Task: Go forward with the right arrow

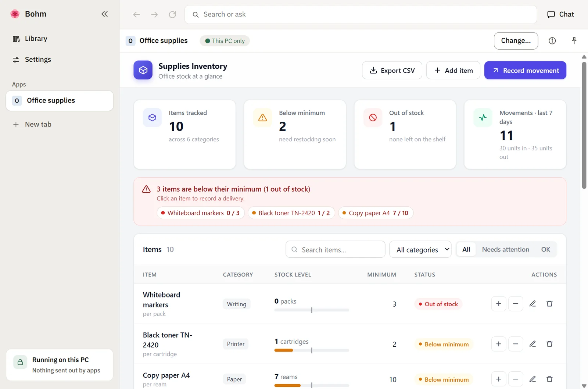Action: 154,14
